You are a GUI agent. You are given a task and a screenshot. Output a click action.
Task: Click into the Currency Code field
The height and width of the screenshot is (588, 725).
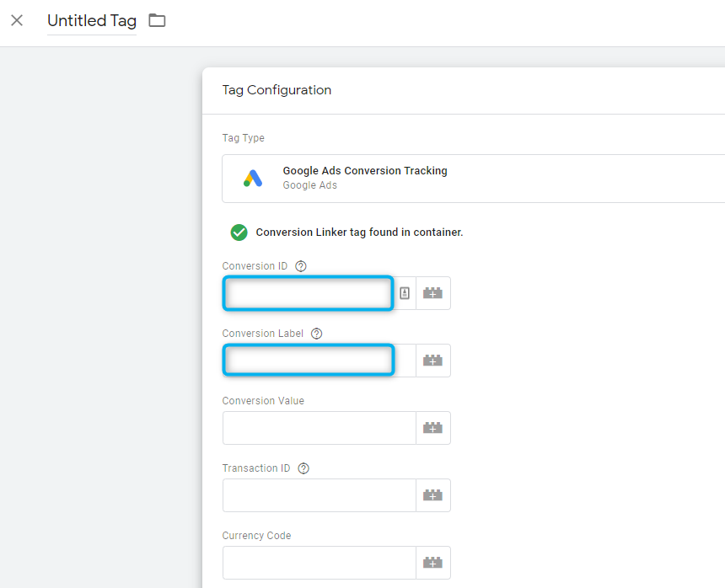pyautogui.click(x=320, y=563)
